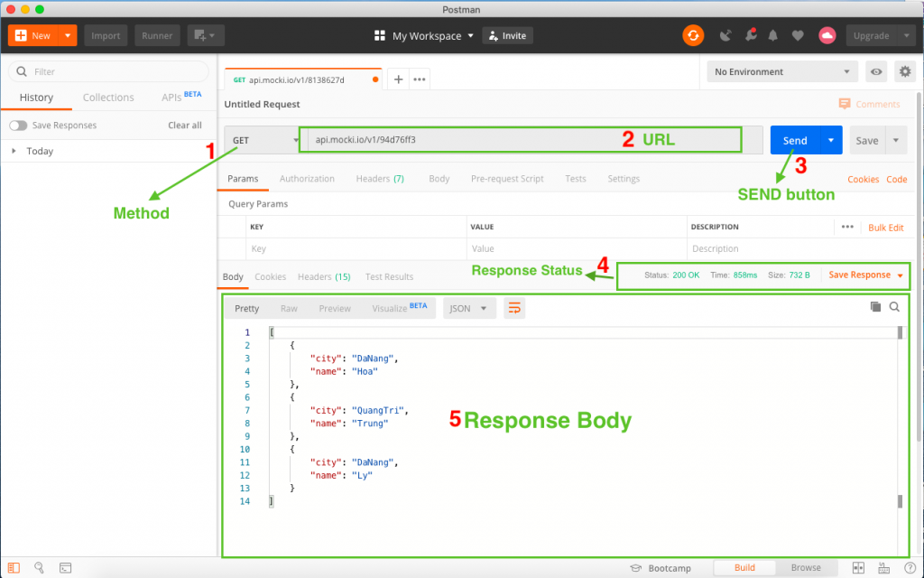Expand the Today history group
This screenshot has height=578, width=924.
(14, 151)
